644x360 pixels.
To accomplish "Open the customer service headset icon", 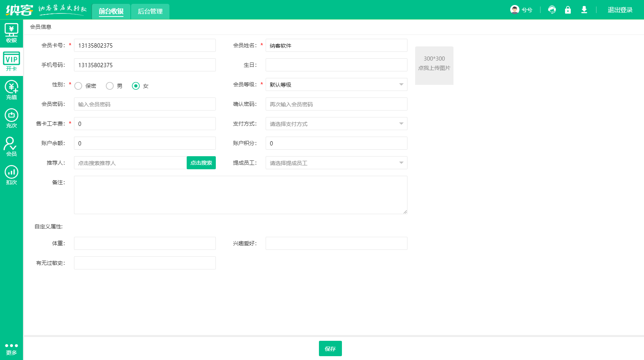I will point(552,10).
